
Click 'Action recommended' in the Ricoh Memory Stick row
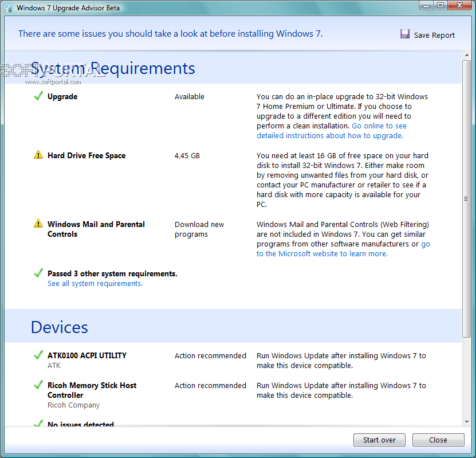pyautogui.click(x=210, y=385)
